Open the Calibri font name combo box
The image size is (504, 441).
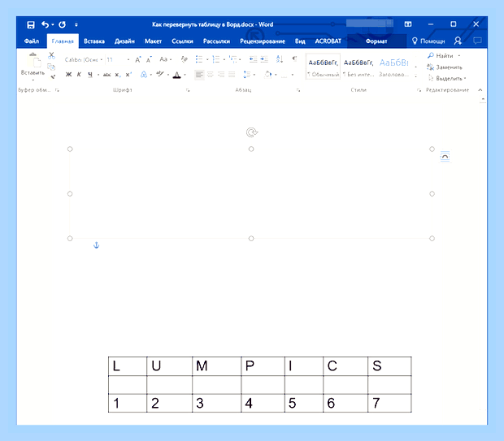pos(84,60)
